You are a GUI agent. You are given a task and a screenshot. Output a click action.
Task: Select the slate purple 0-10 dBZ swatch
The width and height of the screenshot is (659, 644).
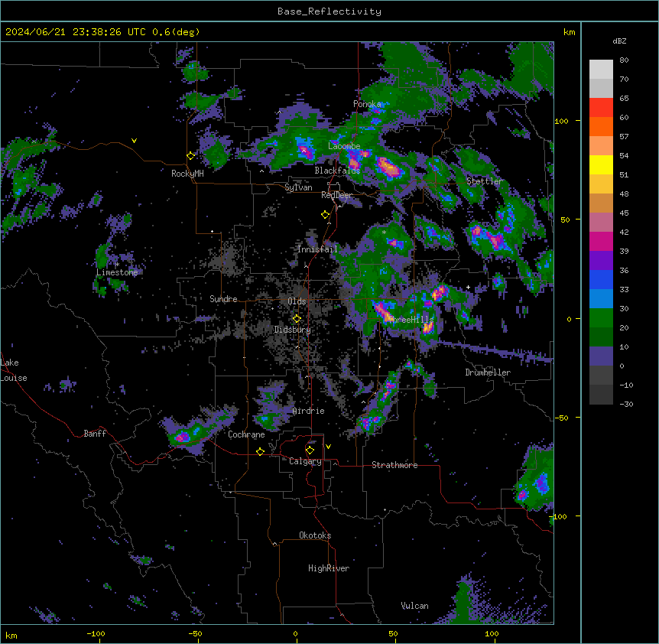tap(601, 356)
